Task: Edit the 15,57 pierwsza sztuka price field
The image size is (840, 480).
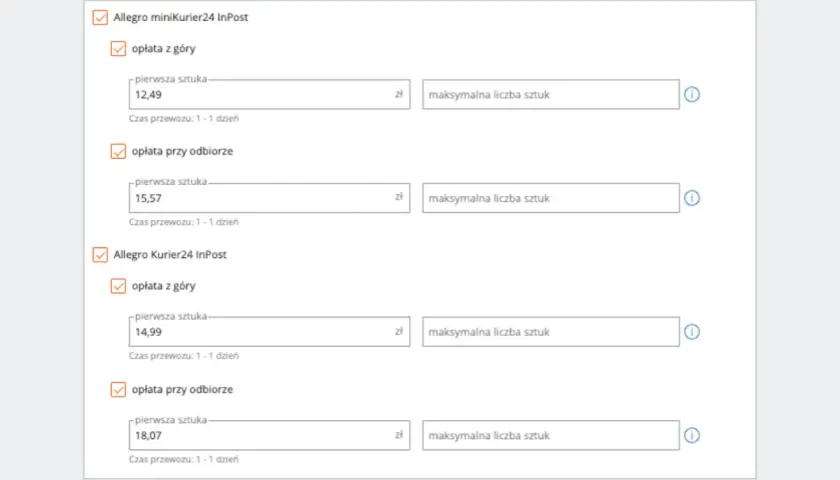Action: 269,198
